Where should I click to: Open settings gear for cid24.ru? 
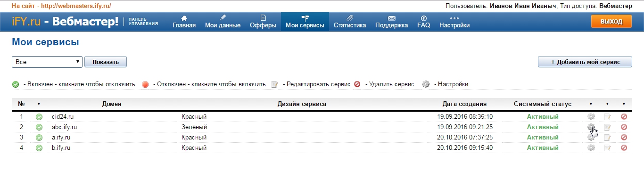coord(591,116)
